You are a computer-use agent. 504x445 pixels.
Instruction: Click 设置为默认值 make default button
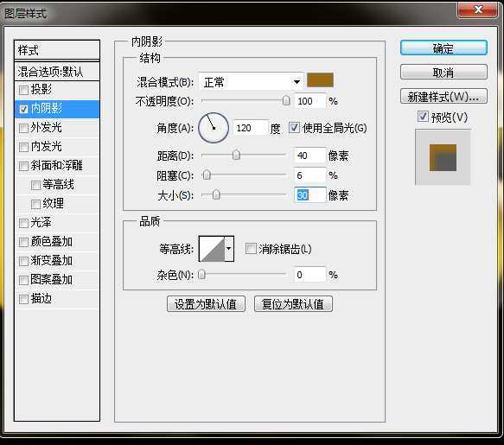(206, 304)
